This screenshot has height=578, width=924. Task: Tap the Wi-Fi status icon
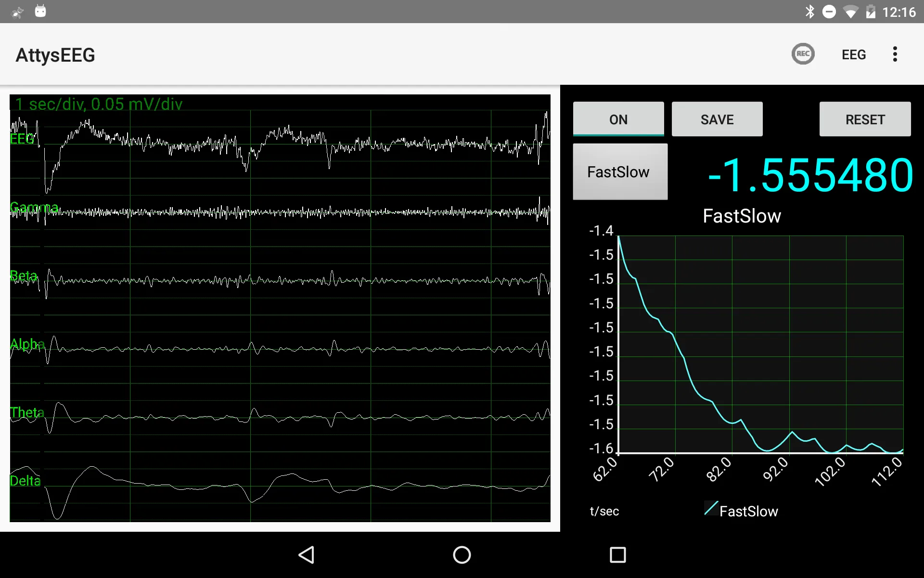pos(850,12)
